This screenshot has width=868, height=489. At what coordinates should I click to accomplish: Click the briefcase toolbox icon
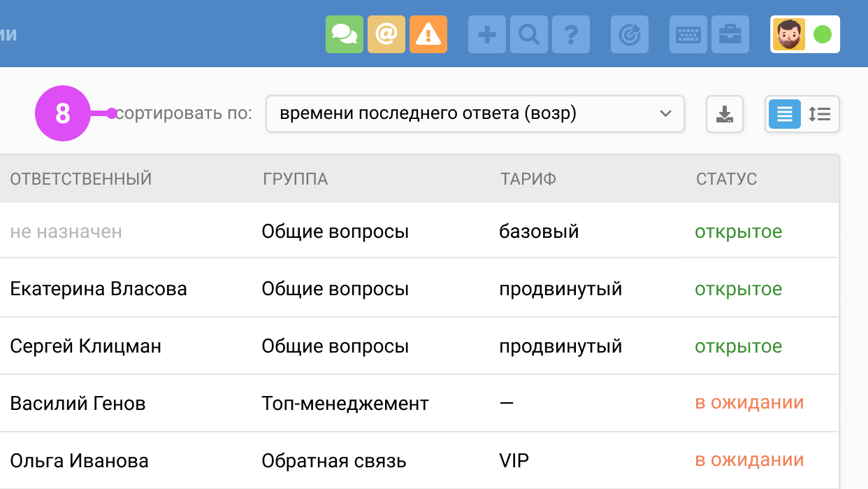click(x=730, y=34)
